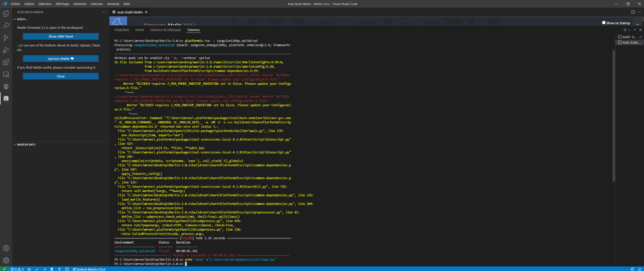The image size is (644, 271).
Task: Click the PlatformIO Home icon in status bar
Action: pos(29,269)
